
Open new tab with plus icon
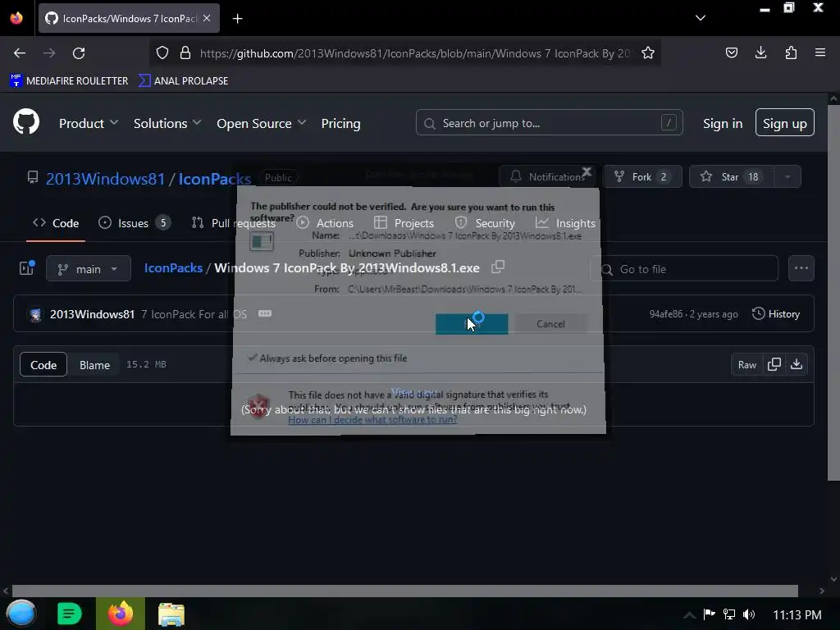237,19
